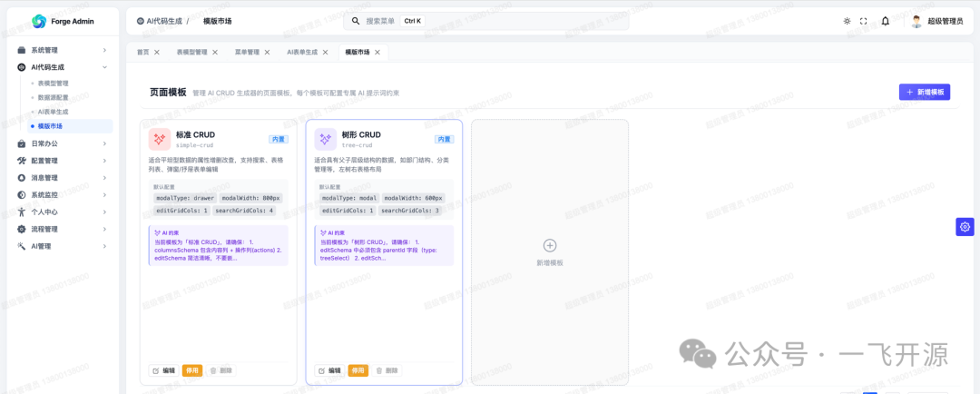Click the 消息管理 sidebar icon
The width and height of the screenshot is (980, 394).
(x=22, y=178)
